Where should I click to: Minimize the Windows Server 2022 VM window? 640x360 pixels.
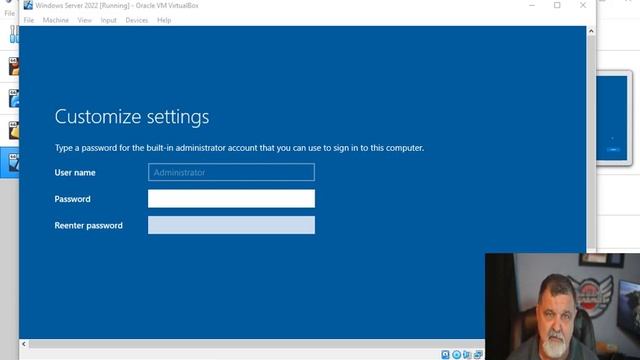532,5
